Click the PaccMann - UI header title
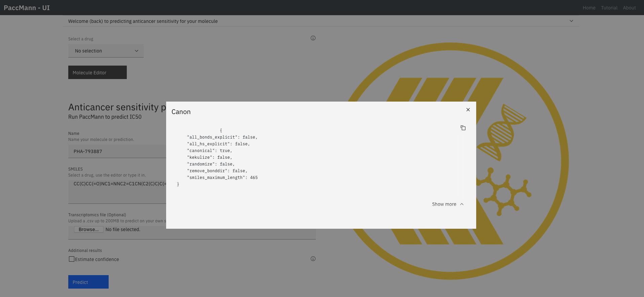Screen dimensions: 644x297 [27, 8]
